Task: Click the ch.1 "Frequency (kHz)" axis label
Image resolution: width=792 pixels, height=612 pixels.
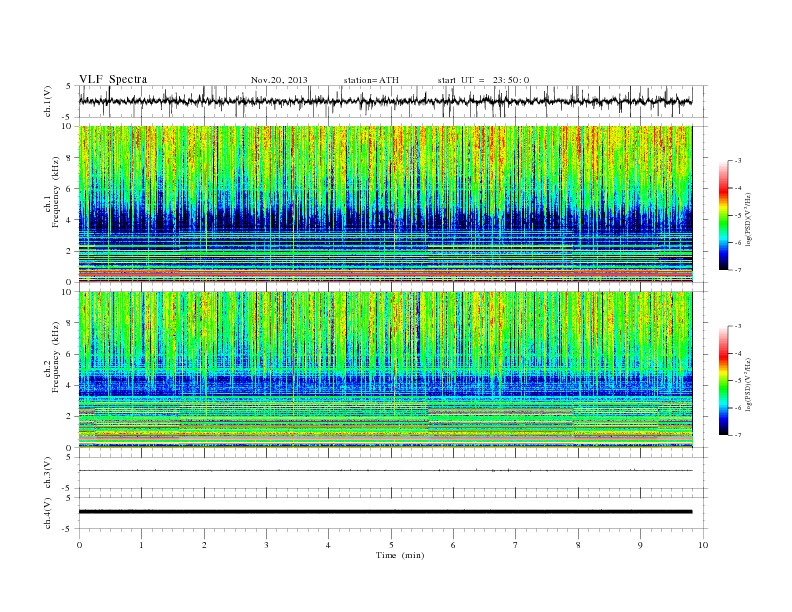Action: pos(56,192)
